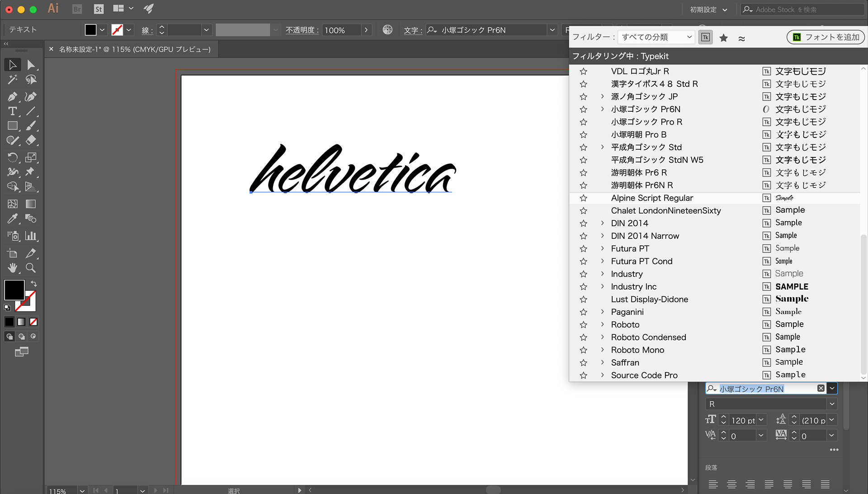Swap fill and stroke colors
The width and height of the screenshot is (868, 494).
[x=33, y=284]
